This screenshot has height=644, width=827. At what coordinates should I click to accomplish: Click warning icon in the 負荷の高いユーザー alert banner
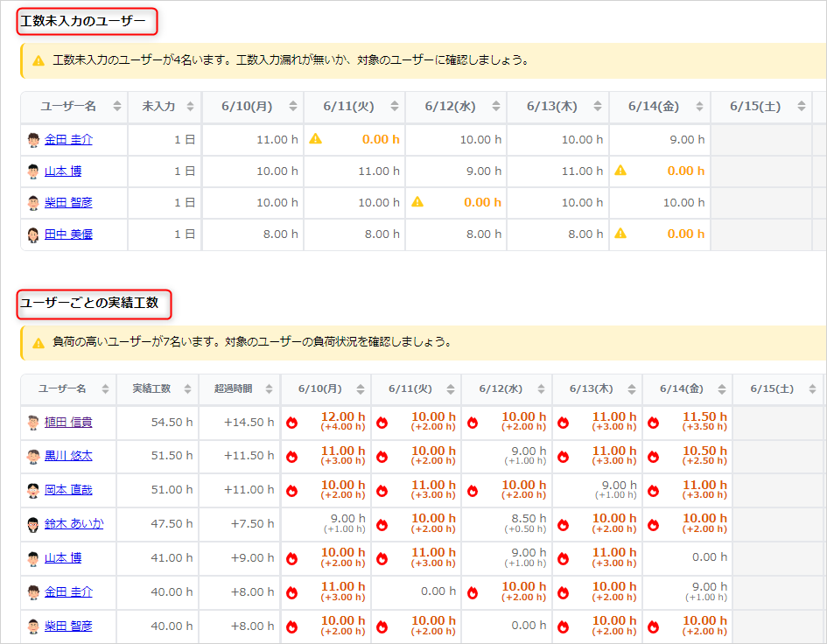(39, 343)
